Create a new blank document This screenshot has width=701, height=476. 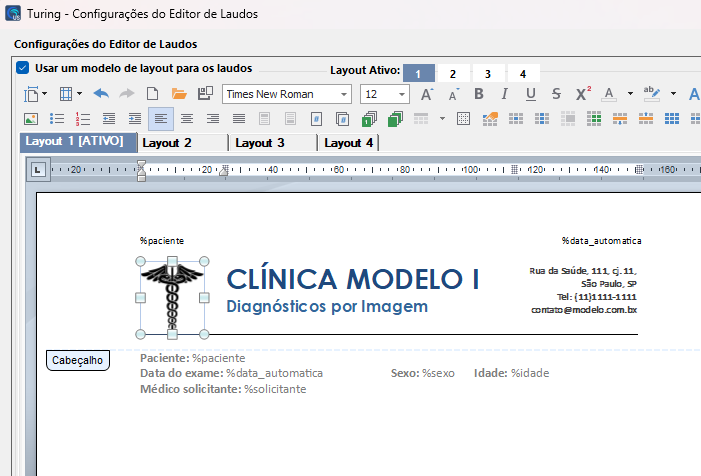point(153,94)
